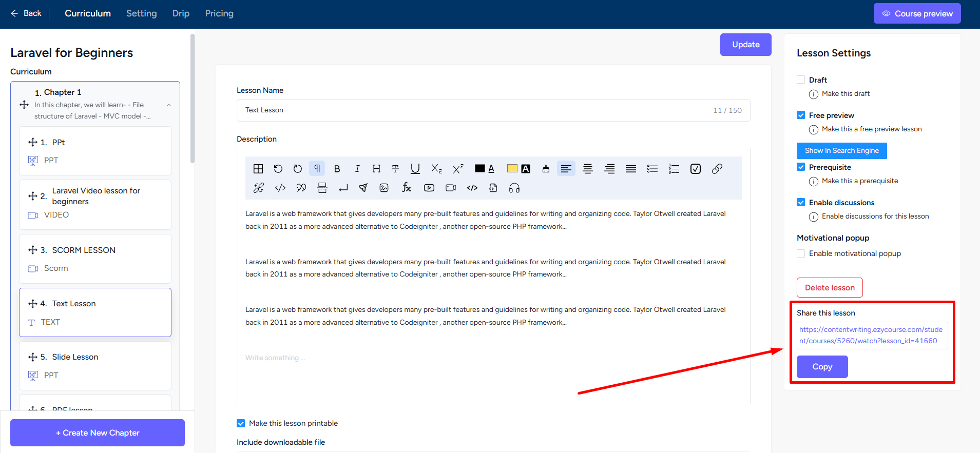The height and width of the screenshot is (453, 980).
Task: Open the black text color swatch
Action: pyautogui.click(x=480, y=168)
